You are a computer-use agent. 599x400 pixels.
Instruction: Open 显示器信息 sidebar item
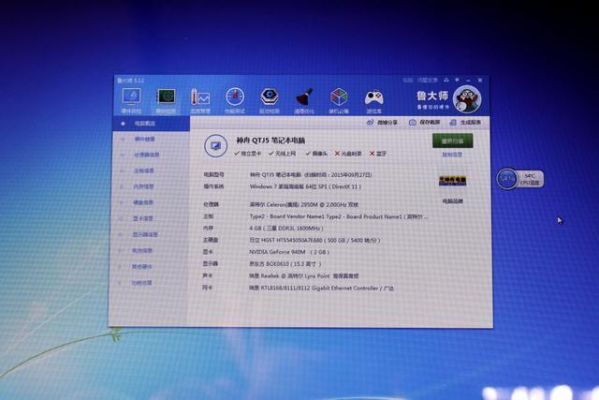[145, 235]
